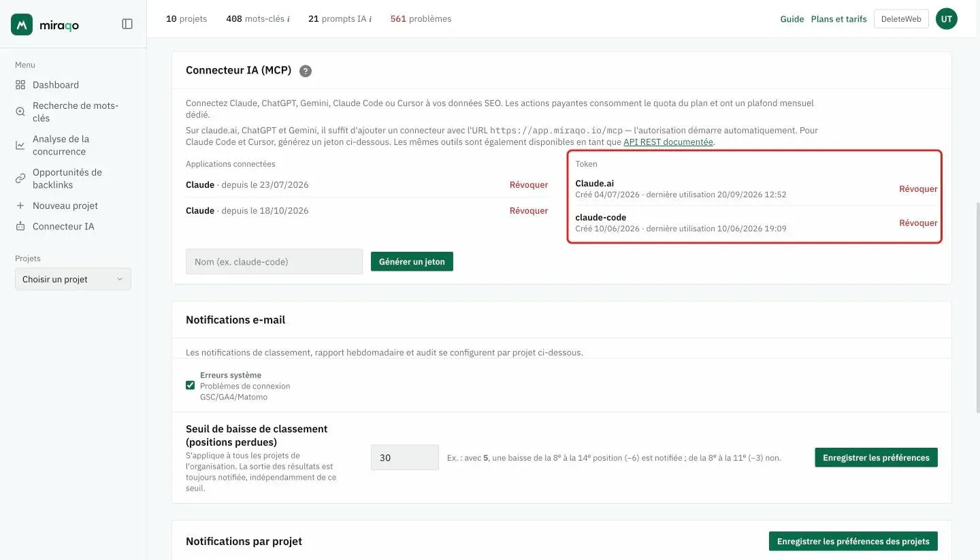Click Enregistrer les préférences des projets
Screen dimensions: 980x560
click(x=853, y=541)
